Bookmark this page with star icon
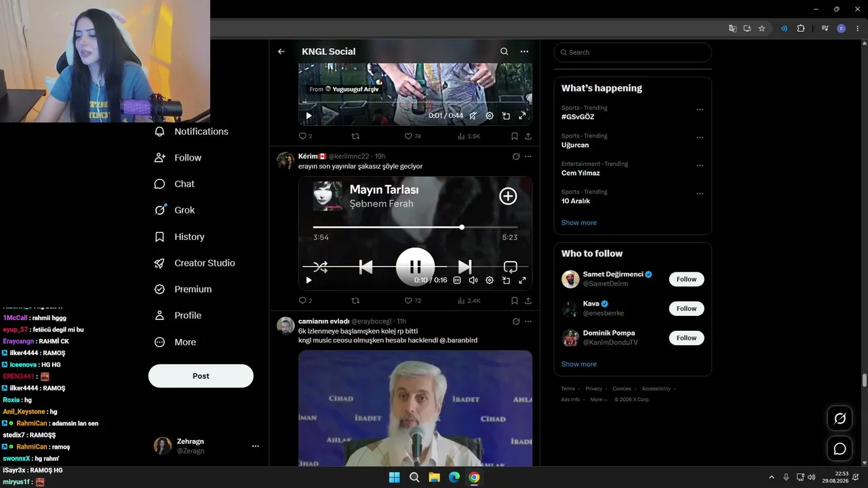The height and width of the screenshot is (488, 868). tap(762, 28)
